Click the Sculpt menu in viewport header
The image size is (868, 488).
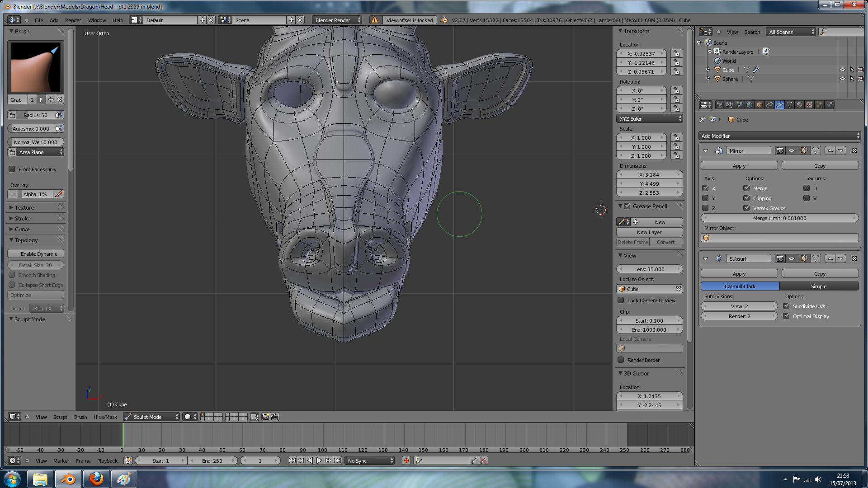[x=60, y=417]
